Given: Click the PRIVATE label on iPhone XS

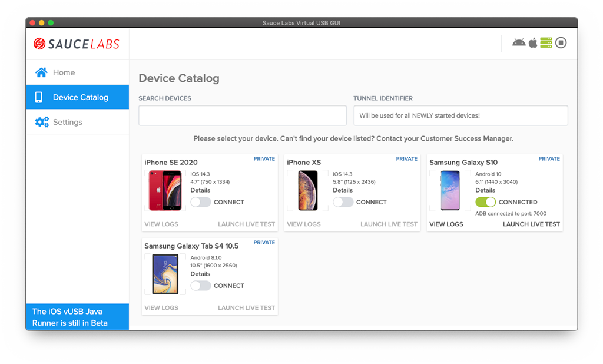Looking at the screenshot, I should 406,159.
